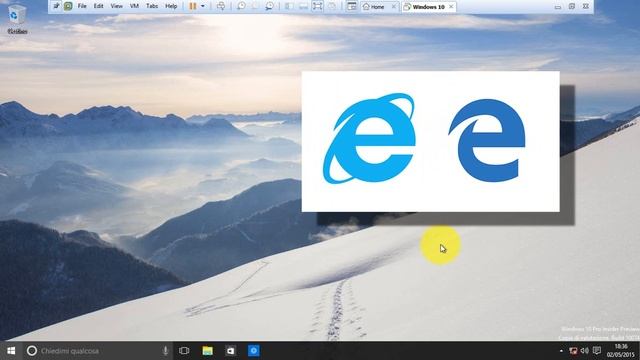
Task: Open the blue app in the taskbar
Action: pos(253,351)
